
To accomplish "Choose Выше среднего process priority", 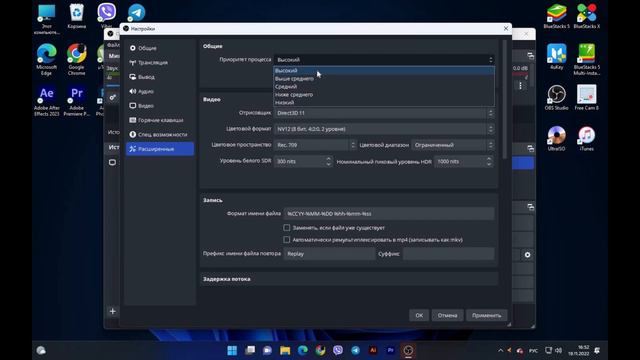I will pyautogui.click(x=384, y=78).
